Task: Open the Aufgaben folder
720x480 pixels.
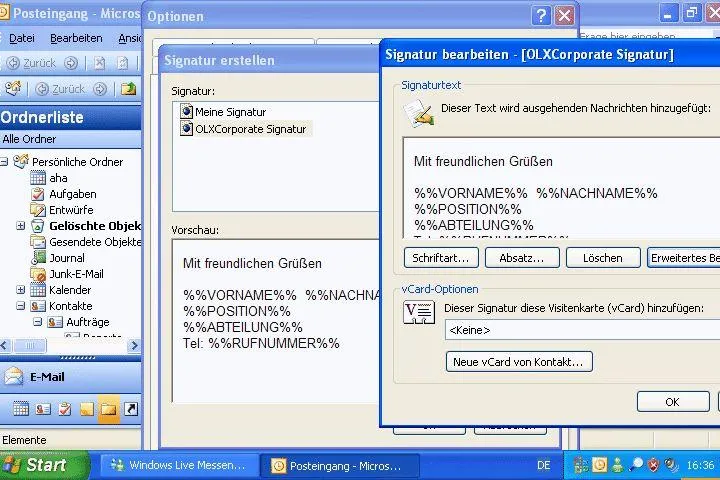Action: (63, 194)
